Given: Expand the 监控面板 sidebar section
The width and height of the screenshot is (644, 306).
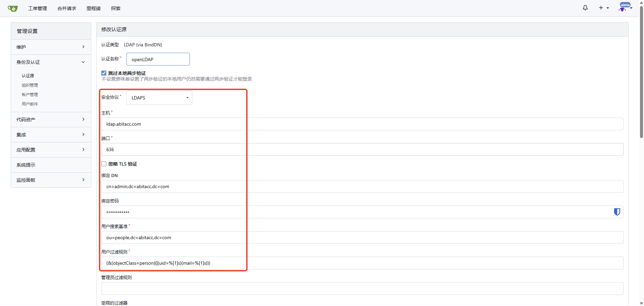Looking at the screenshot, I should click(x=51, y=180).
